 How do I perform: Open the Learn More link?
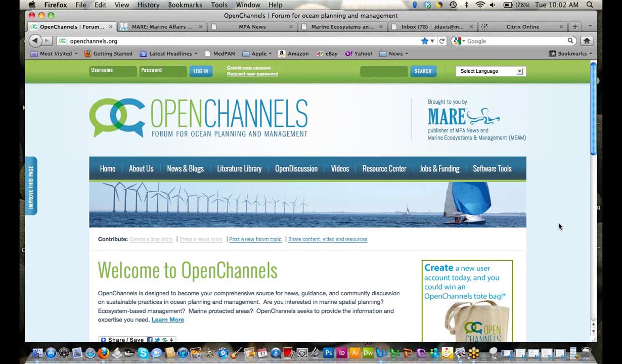click(167, 320)
